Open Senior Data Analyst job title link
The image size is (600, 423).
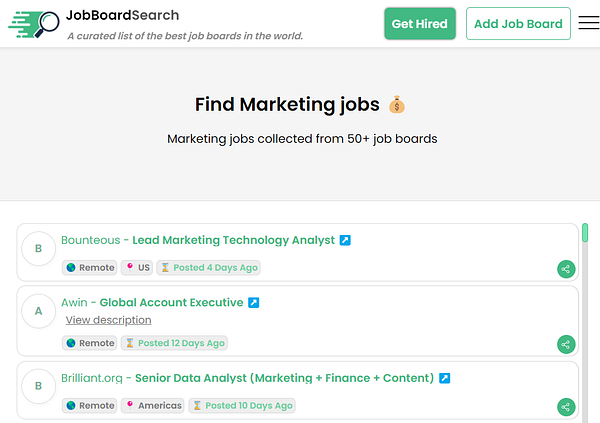(x=284, y=378)
